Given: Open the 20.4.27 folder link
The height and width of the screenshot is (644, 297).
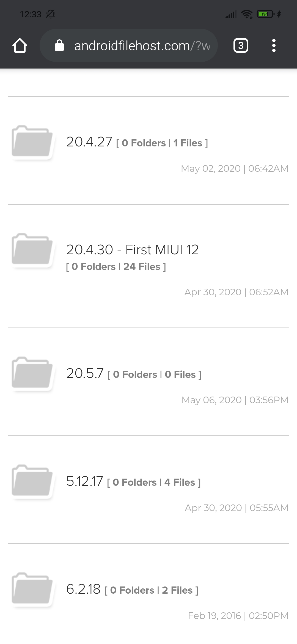Looking at the screenshot, I should point(89,142).
